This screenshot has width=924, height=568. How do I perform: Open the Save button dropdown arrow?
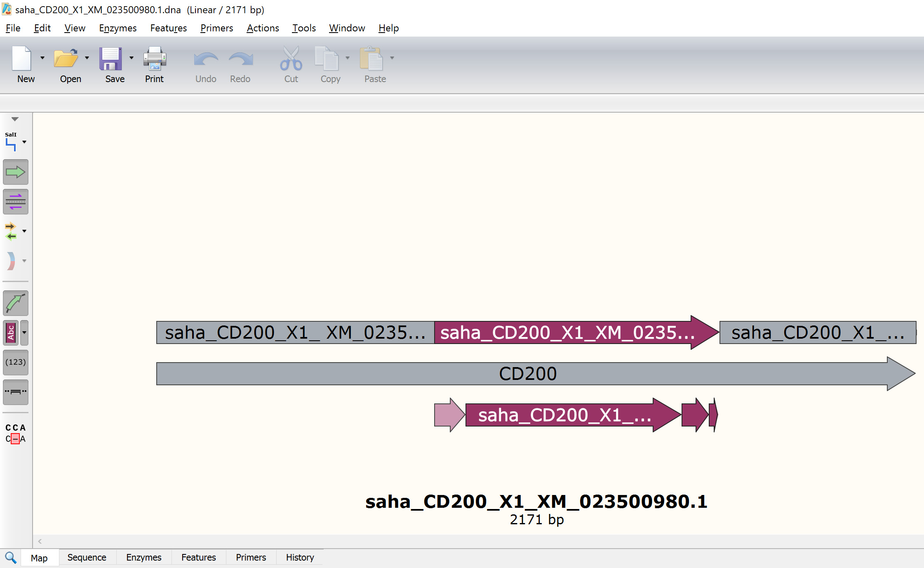pyautogui.click(x=132, y=58)
